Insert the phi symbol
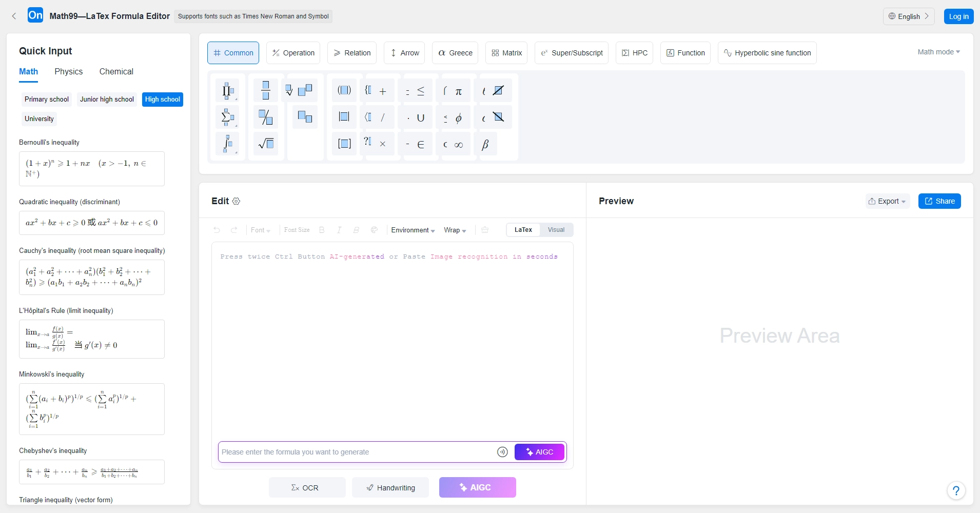Viewport: 980px width, 513px height. click(x=459, y=118)
